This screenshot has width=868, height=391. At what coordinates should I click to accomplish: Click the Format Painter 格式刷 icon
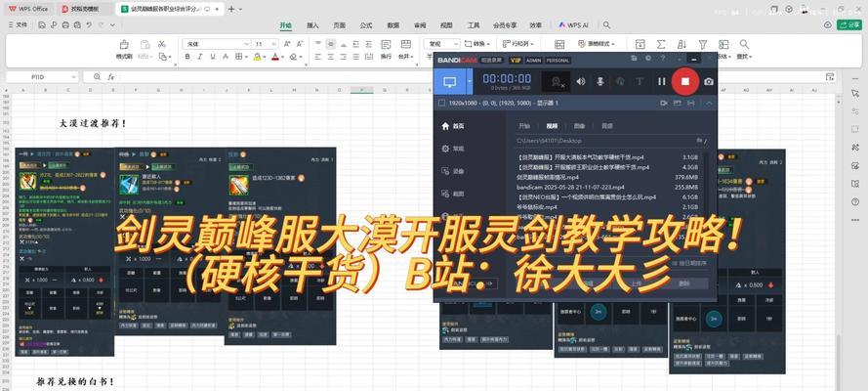(124, 49)
